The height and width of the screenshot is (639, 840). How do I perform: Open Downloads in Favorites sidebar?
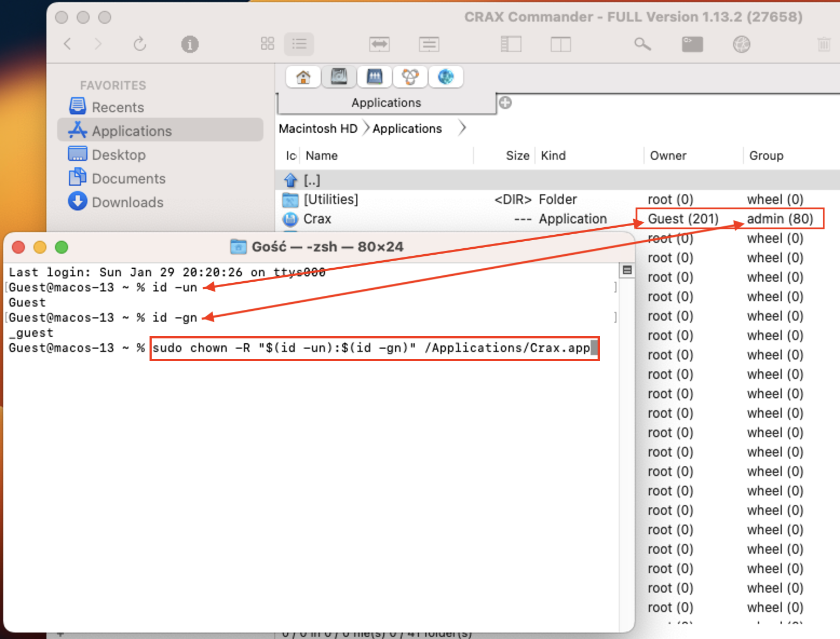(x=127, y=202)
